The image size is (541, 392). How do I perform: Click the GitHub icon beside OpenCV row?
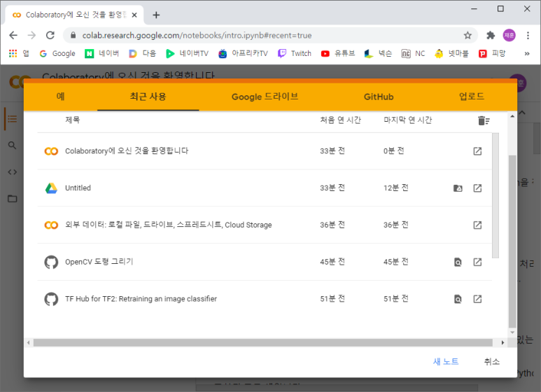[x=51, y=262]
